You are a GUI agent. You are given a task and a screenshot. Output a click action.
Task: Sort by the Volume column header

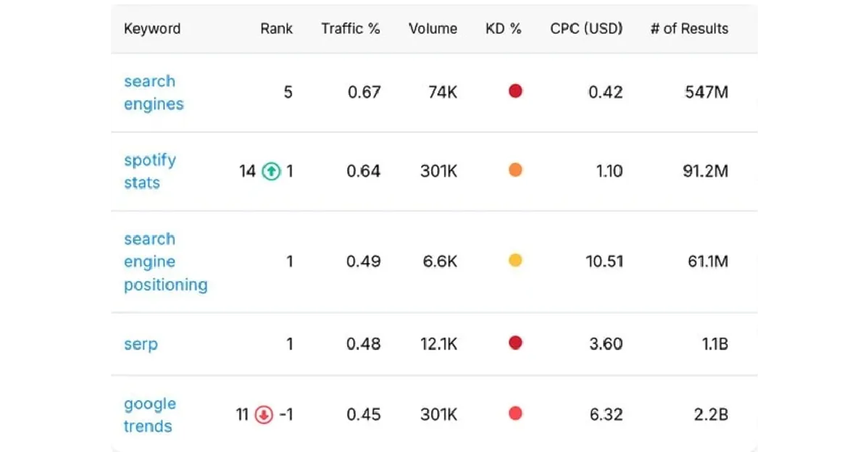(433, 29)
